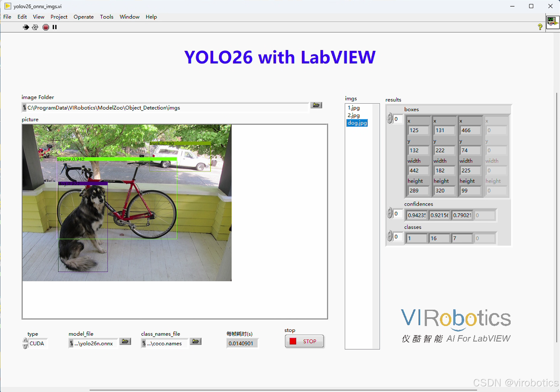Click the LabVIEW VI title bar icon

[8, 6]
